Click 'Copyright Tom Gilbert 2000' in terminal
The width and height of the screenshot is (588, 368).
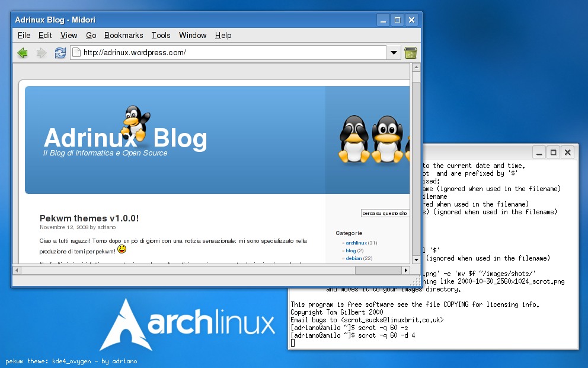(337, 312)
